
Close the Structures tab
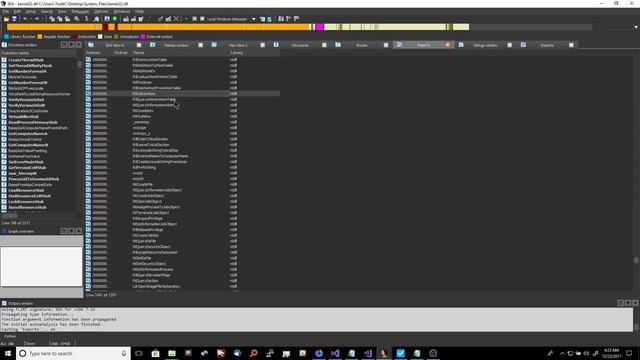point(324,45)
